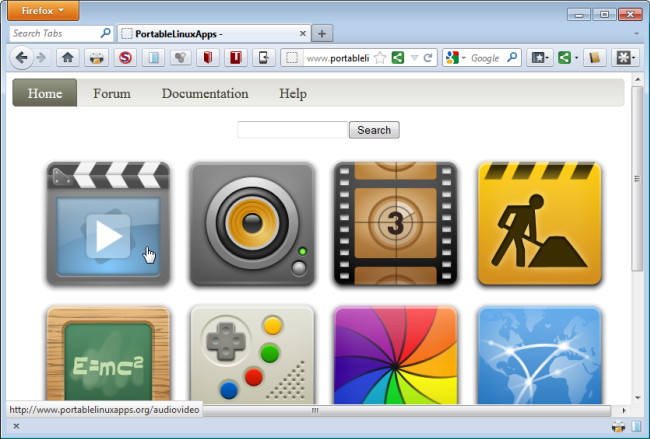650x439 pixels.
Task: Click the website Search button
Action: (x=374, y=130)
